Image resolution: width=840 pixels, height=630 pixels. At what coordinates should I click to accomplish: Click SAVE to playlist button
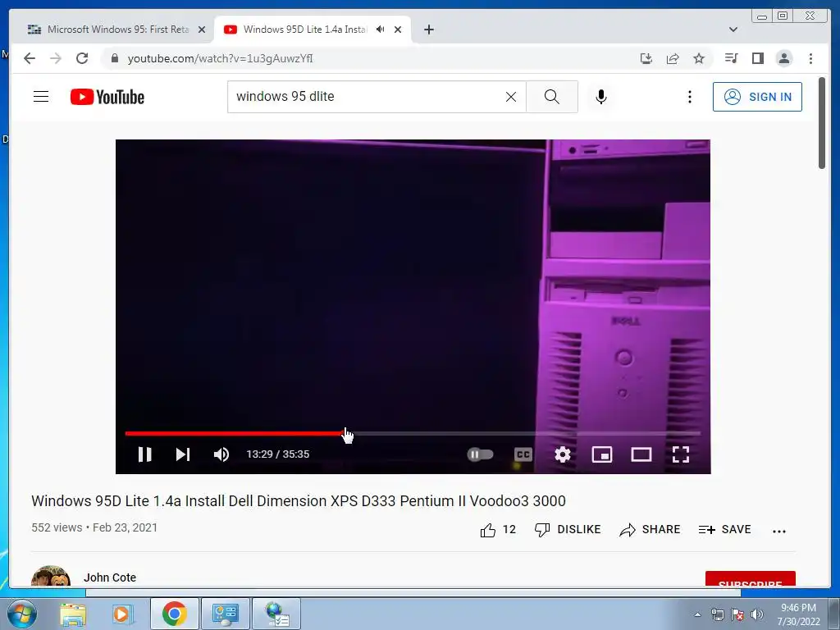pyautogui.click(x=725, y=529)
